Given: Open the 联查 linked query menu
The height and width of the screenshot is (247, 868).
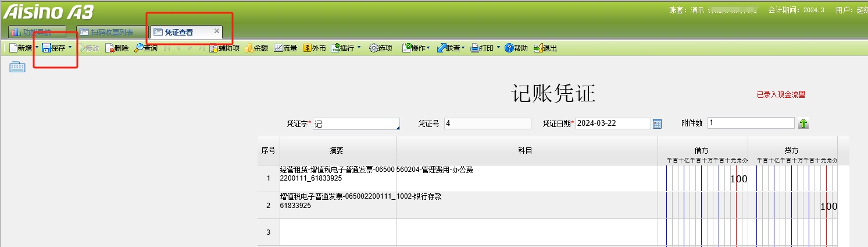Looking at the screenshot, I should (x=451, y=48).
